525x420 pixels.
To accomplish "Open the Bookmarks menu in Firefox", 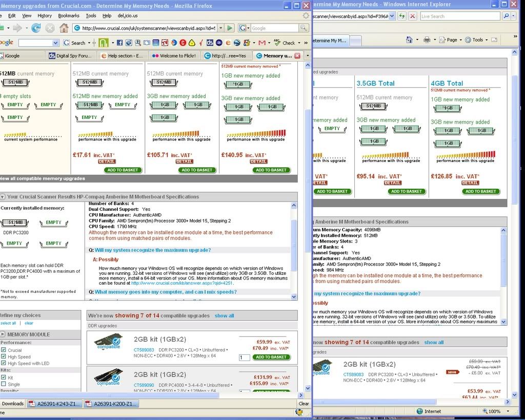I will click(68, 16).
